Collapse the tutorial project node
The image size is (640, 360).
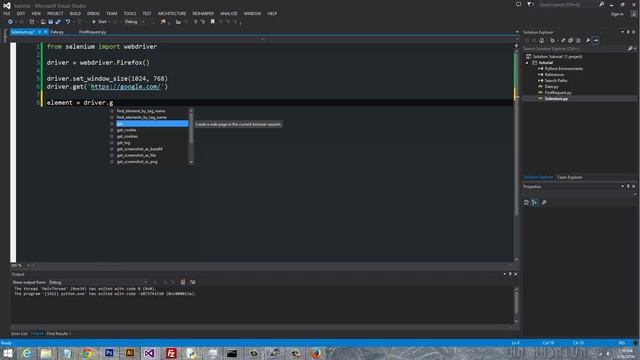(527, 63)
